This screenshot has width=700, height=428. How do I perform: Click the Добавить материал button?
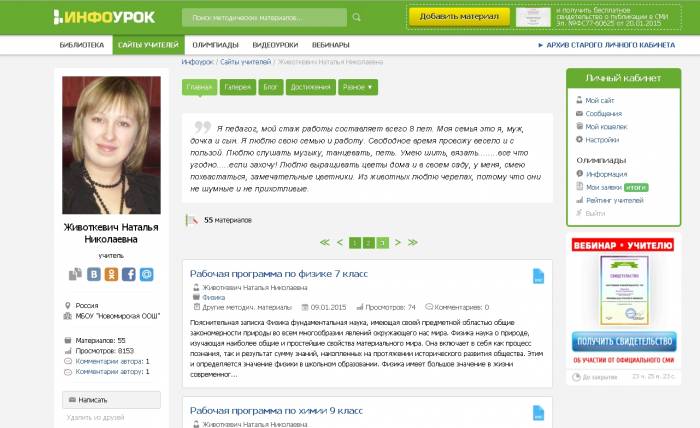pyautogui.click(x=459, y=17)
